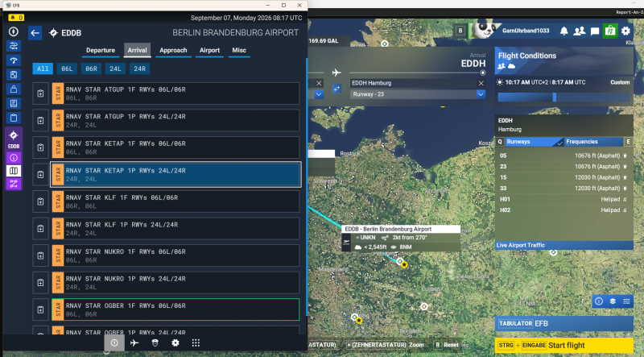Click the TABULATOR EFB button
Image resolution: width=644 pixels, height=357 pixels.
[x=564, y=324]
